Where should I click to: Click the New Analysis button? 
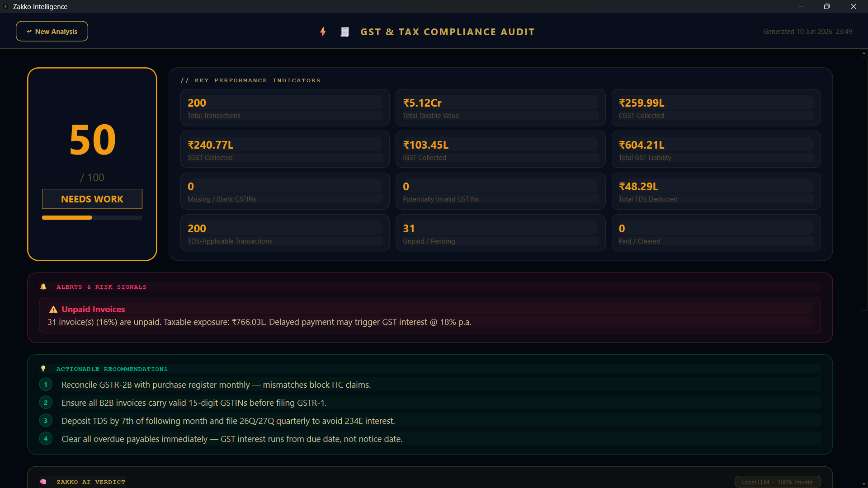[52, 31]
